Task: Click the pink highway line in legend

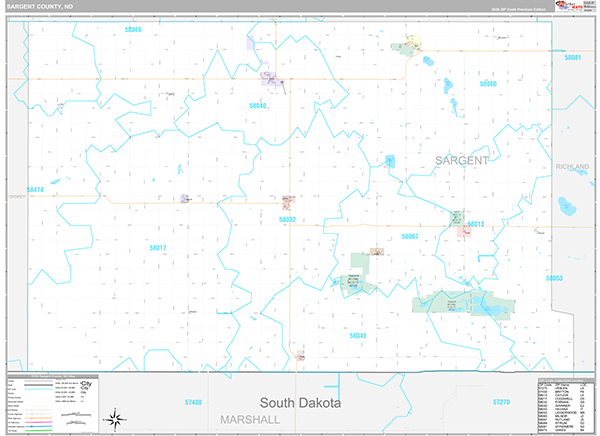Action: pyautogui.click(x=39, y=422)
